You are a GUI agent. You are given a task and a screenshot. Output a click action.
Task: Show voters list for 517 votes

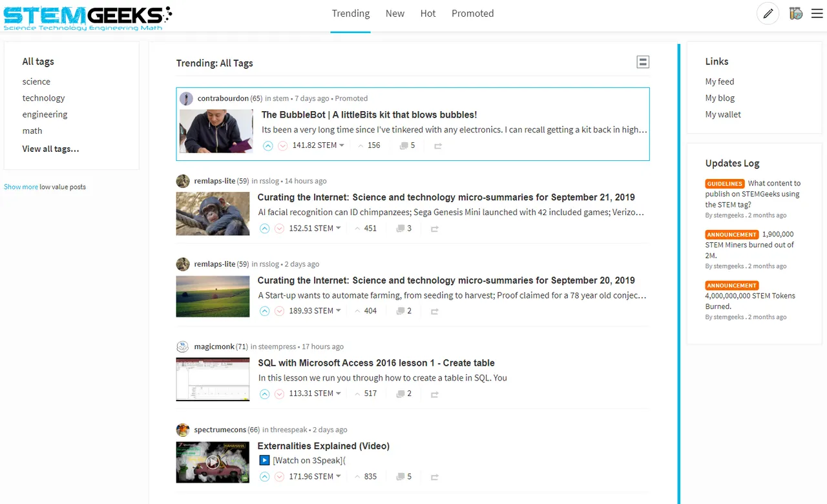tap(366, 394)
